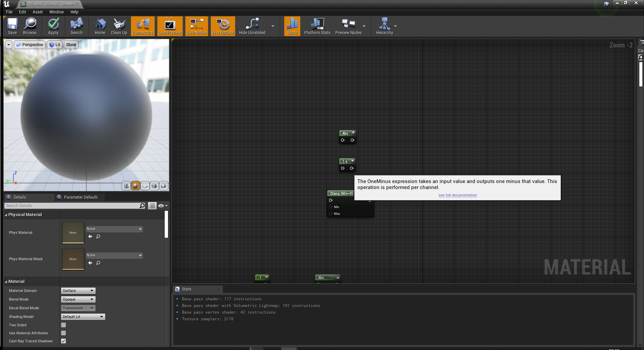Check Use Material Attributes
644x350 pixels.
[x=63, y=333]
